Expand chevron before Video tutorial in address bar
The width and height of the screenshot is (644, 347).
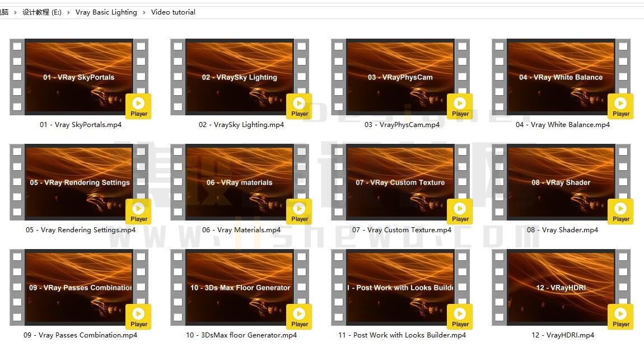(x=144, y=12)
